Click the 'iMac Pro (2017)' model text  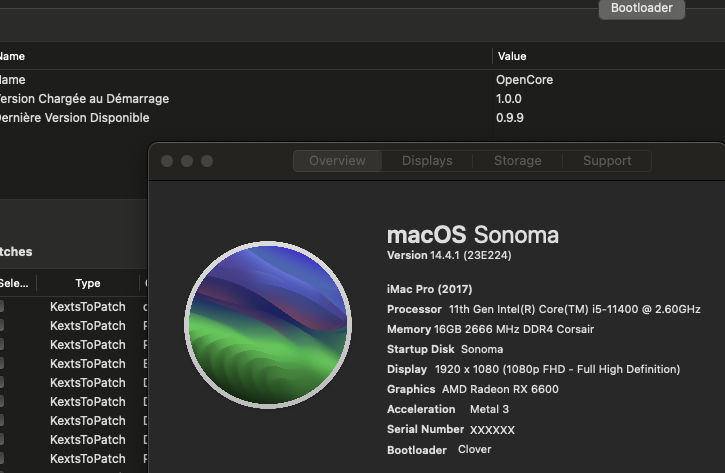[x=430, y=289]
